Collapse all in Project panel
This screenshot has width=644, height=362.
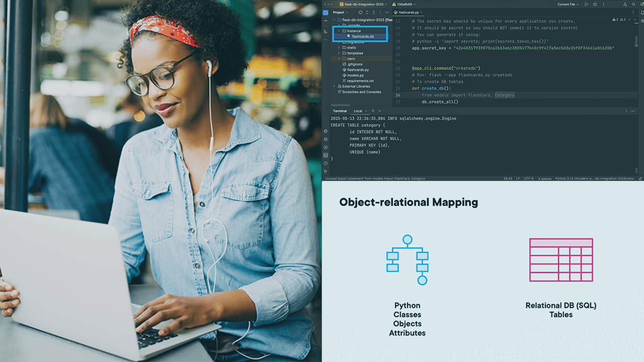point(374,12)
